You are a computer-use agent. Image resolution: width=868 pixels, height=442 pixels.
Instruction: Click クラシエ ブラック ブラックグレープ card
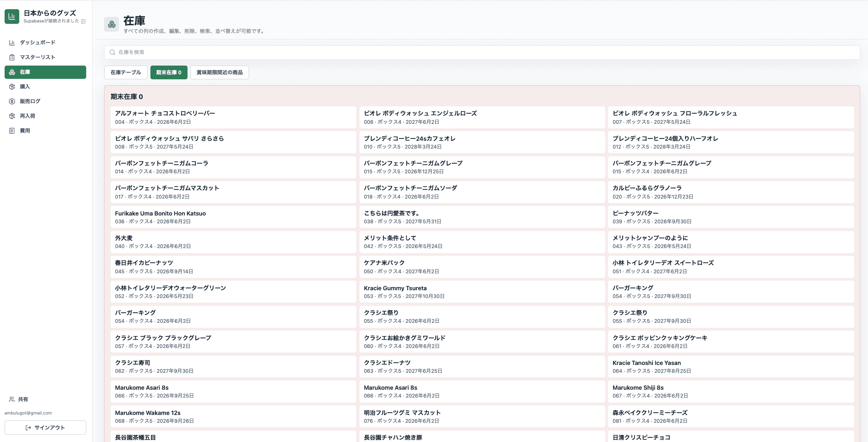tap(233, 342)
